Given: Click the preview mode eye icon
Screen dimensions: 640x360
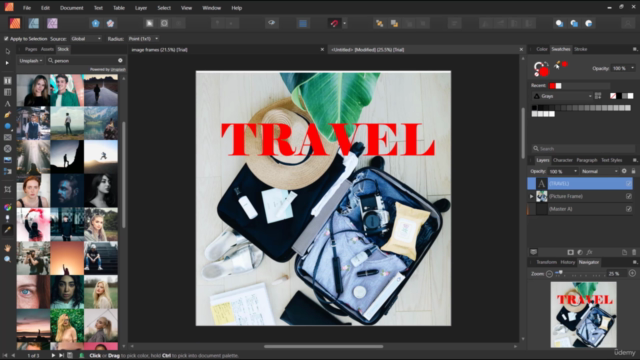Looking at the screenshot, I should pos(271,23).
